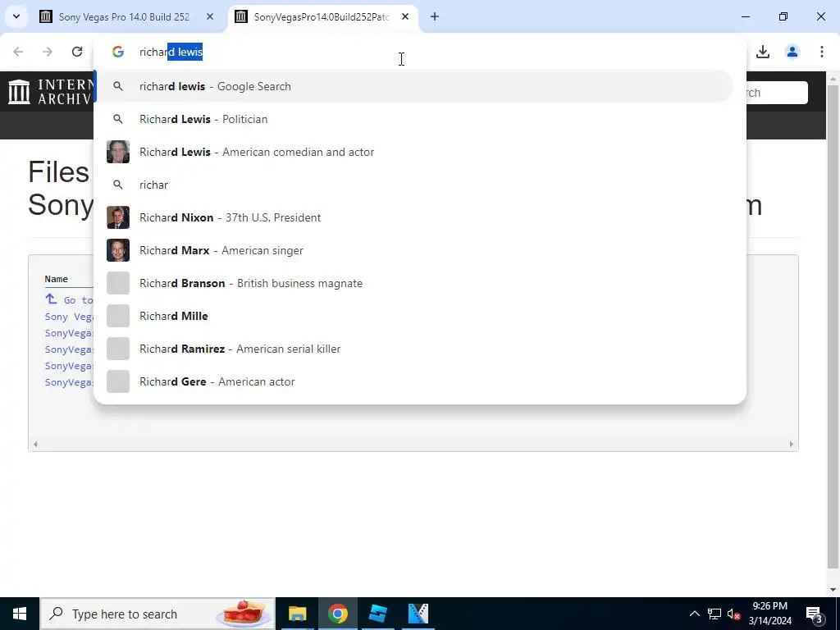
Task: Open clock showing 9:26 PM
Action: click(x=769, y=614)
